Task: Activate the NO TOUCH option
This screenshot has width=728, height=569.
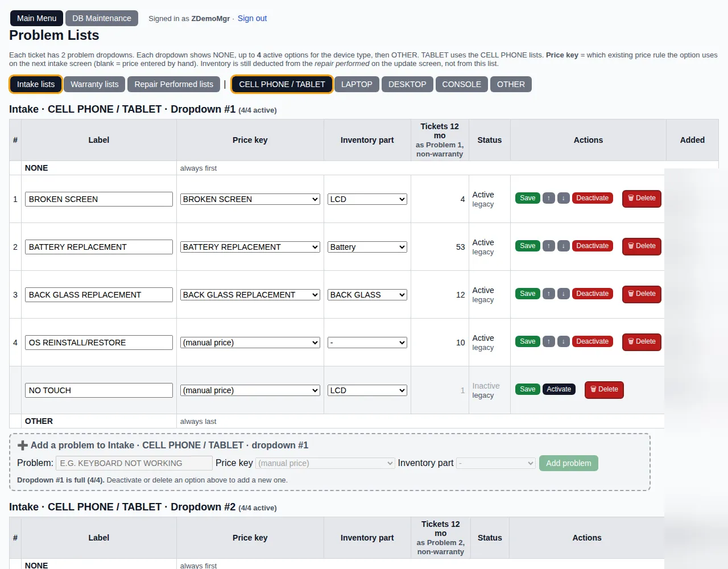Action: coord(559,389)
